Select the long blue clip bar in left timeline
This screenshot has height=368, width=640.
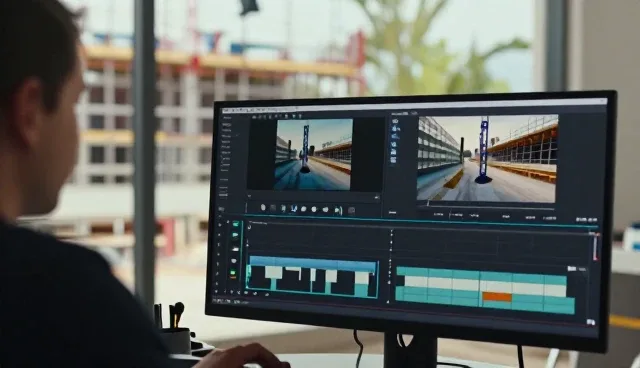pyautogui.click(x=313, y=264)
